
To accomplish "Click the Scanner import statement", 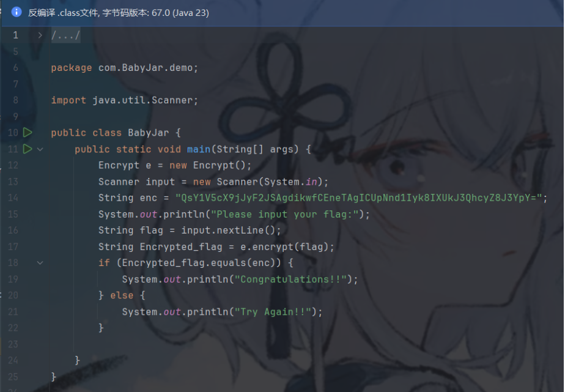I will [124, 100].
